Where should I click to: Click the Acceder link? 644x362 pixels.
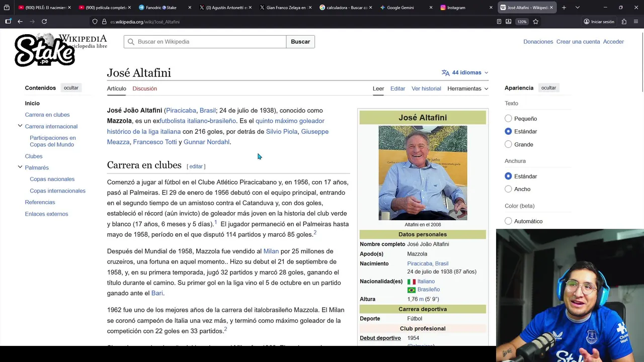click(613, 42)
